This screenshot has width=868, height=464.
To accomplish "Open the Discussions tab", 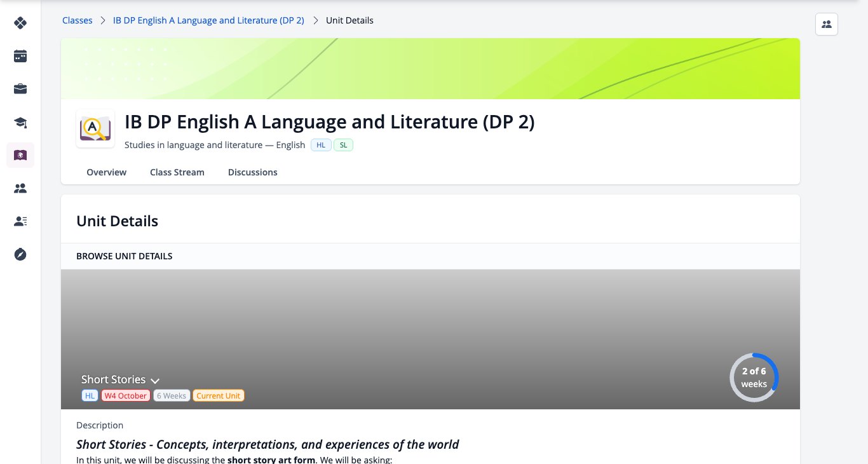I will click(x=253, y=172).
